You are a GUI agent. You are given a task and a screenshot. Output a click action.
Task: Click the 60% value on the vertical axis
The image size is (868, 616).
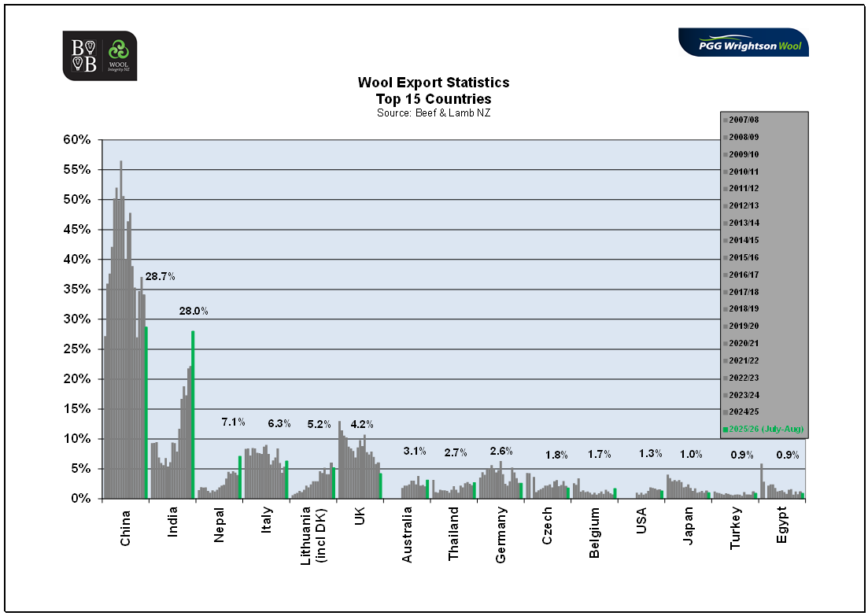point(77,140)
